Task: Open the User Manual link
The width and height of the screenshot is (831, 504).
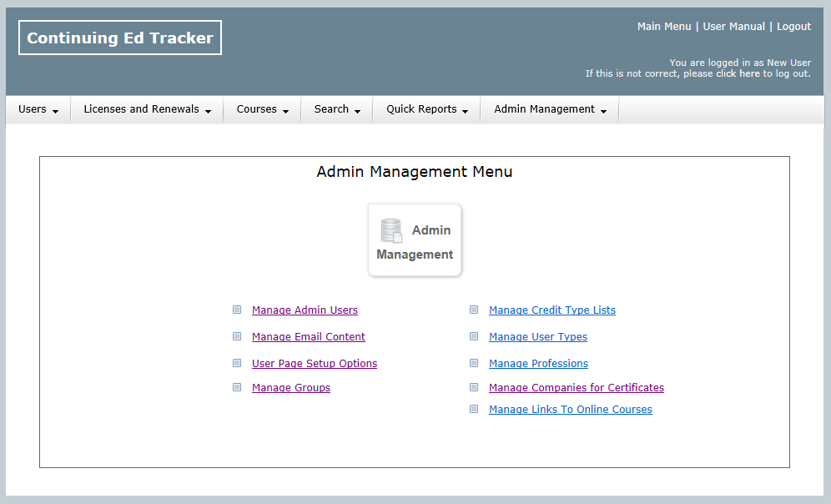Action: pyautogui.click(x=733, y=27)
